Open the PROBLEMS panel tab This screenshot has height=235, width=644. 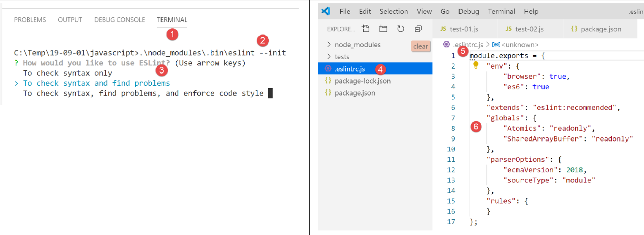click(x=30, y=20)
